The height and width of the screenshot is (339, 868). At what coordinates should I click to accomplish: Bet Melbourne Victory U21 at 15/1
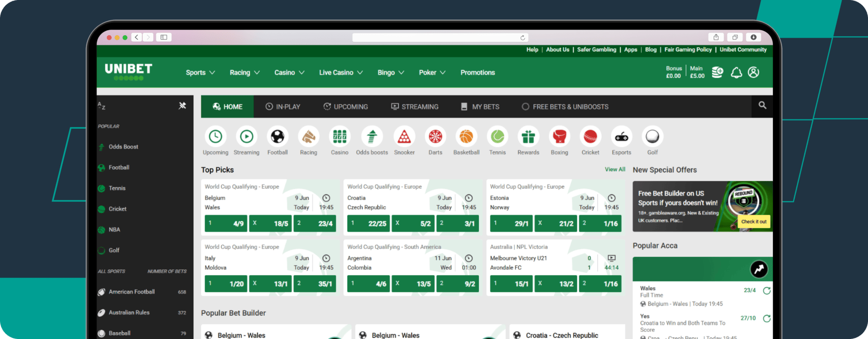click(x=511, y=284)
